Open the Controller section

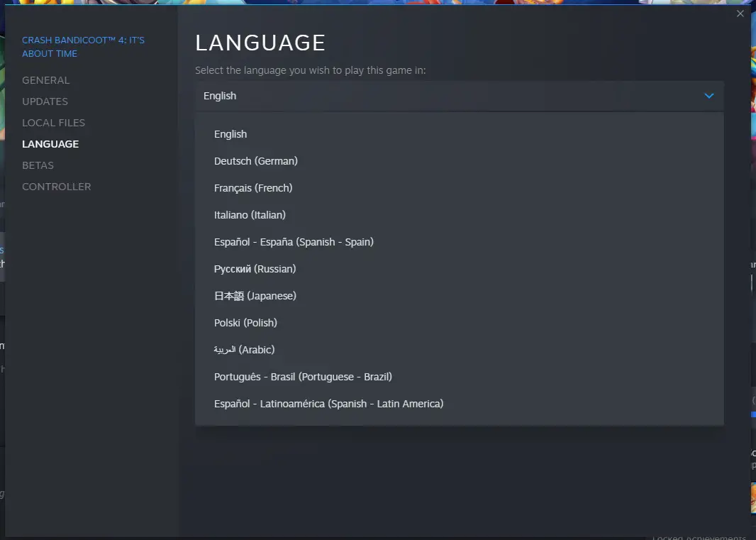(57, 187)
